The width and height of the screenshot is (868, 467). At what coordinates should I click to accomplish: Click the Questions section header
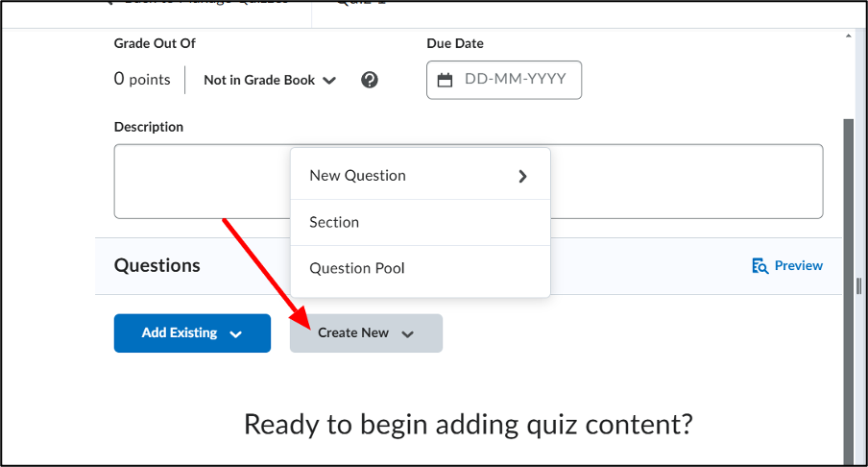pyautogui.click(x=157, y=266)
